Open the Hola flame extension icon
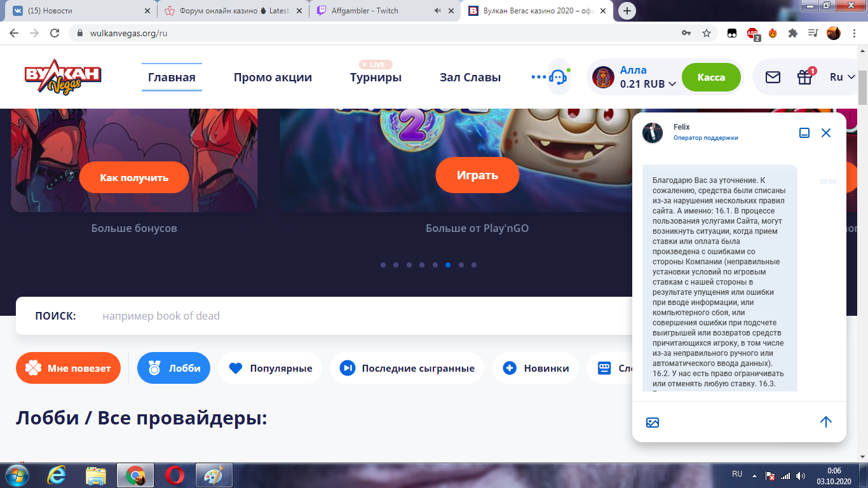Image resolution: width=868 pixels, height=488 pixels. point(773,33)
